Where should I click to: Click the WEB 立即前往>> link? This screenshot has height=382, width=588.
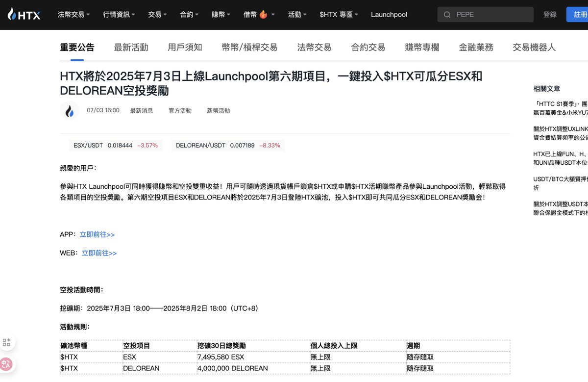[99, 253]
